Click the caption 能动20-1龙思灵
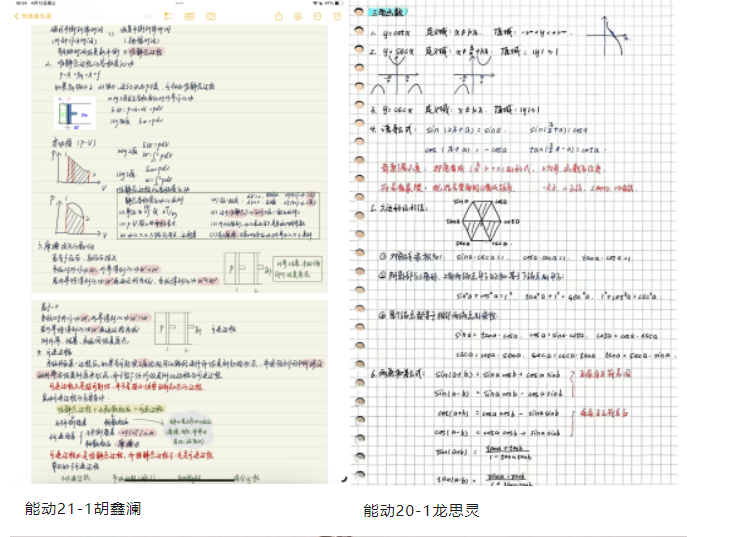The image size is (729, 537). 421,511
